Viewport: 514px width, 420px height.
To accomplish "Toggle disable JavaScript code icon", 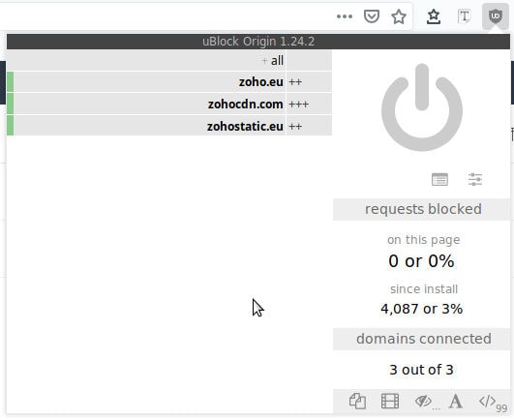I will coord(488,401).
